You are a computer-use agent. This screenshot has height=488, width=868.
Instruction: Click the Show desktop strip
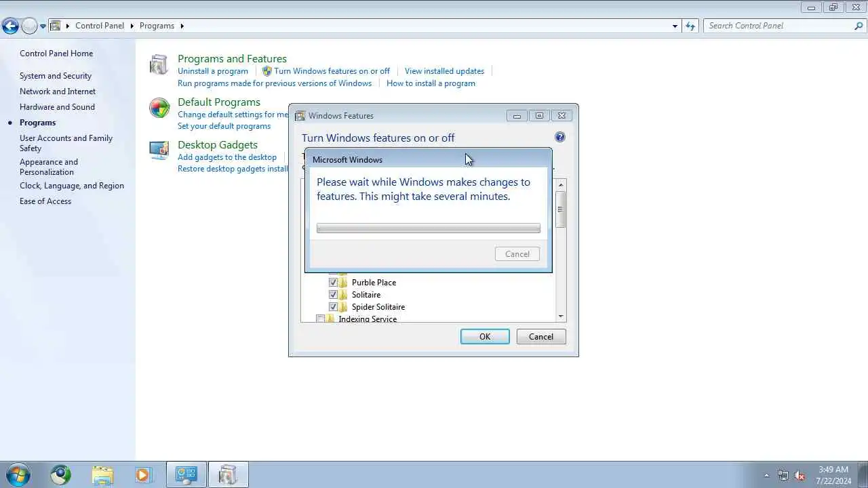tap(863, 474)
